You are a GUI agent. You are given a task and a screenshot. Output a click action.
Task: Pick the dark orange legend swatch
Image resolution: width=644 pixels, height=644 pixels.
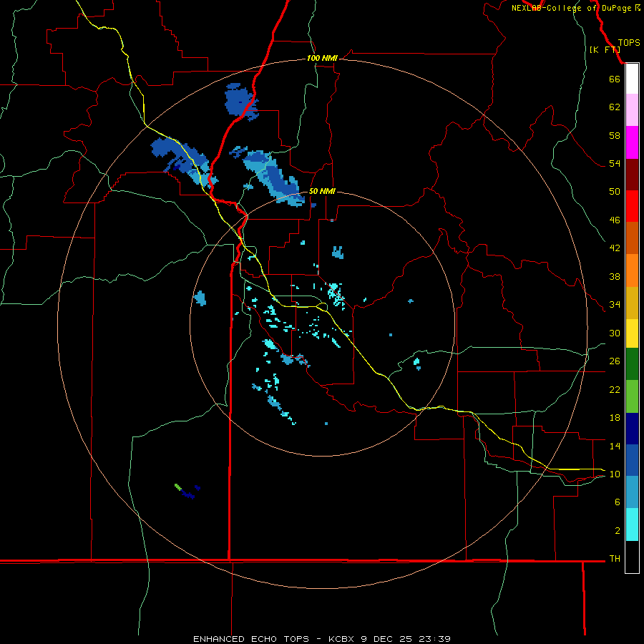point(632,238)
